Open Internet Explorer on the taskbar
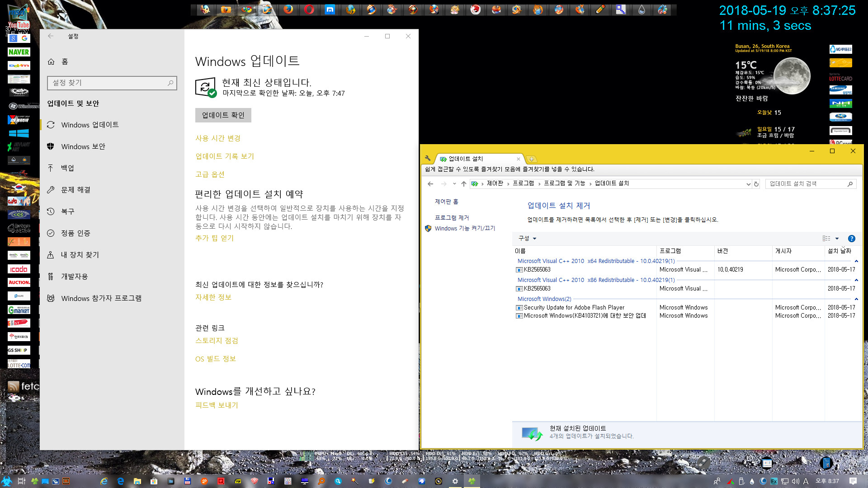The height and width of the screenshot is (488, 868). (104, 481)
